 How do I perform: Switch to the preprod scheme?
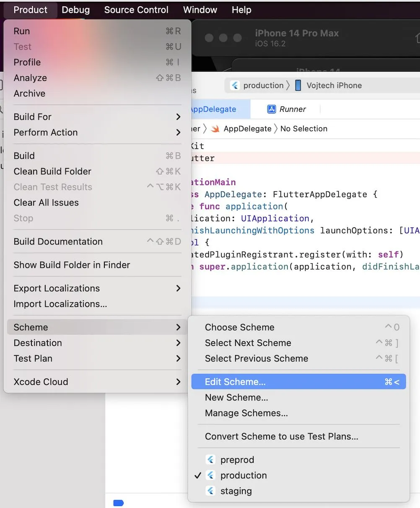point(298,460)
